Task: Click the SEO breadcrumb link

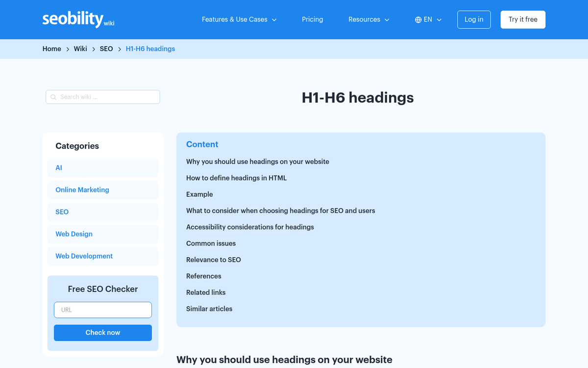Action: point(106,49)
